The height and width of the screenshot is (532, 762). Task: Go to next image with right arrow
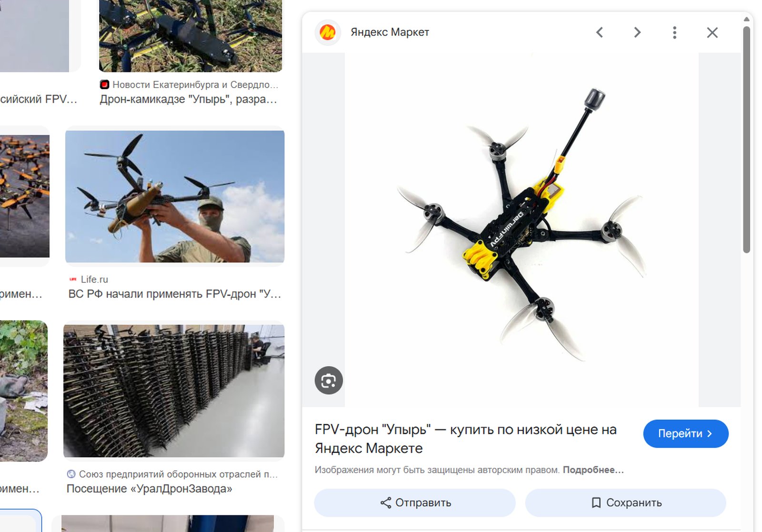(x=637, y=32)
